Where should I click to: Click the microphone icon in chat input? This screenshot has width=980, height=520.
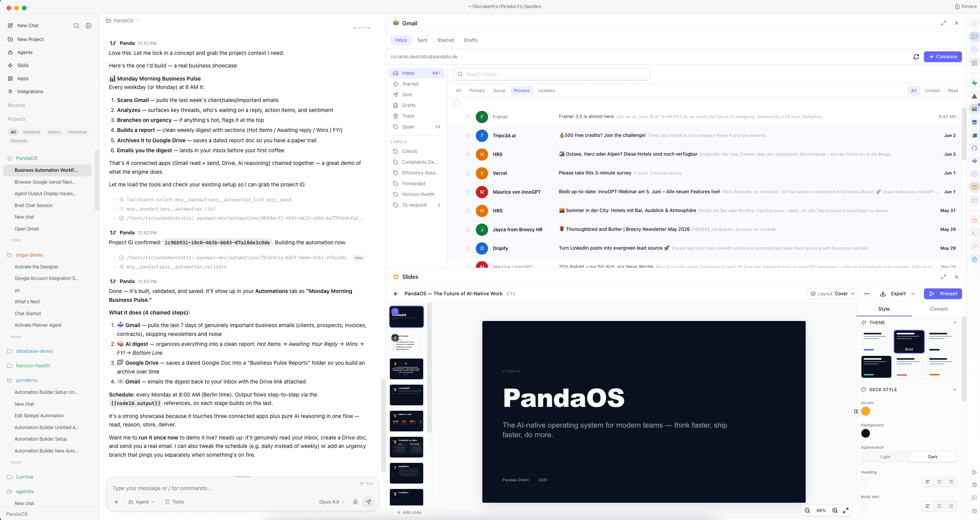pos(355,502)
